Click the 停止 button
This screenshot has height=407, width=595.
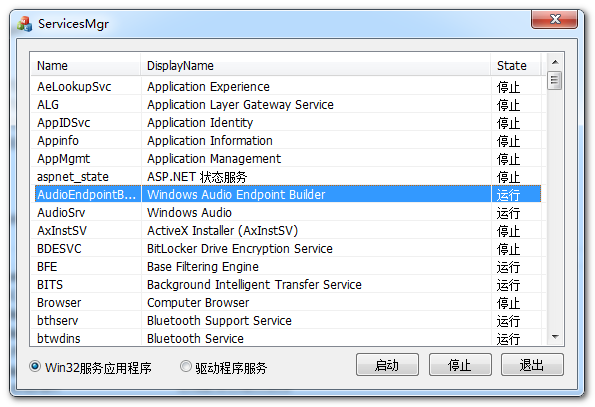pyautogui.click(x=460, y=365)
